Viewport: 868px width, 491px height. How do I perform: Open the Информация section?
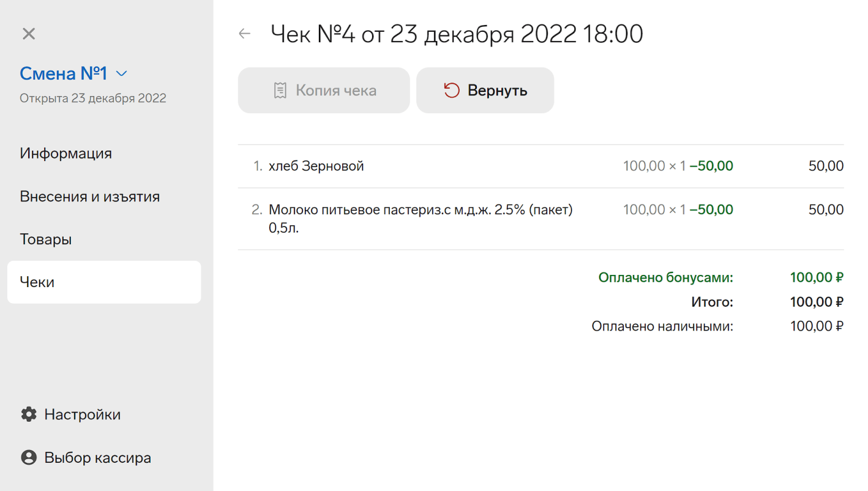(66, 153)
